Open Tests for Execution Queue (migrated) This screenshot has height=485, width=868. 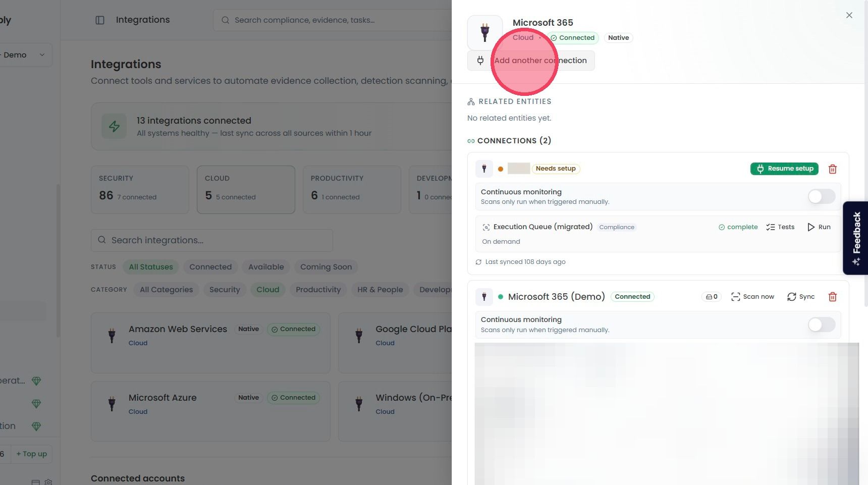[x=780, y=227]
